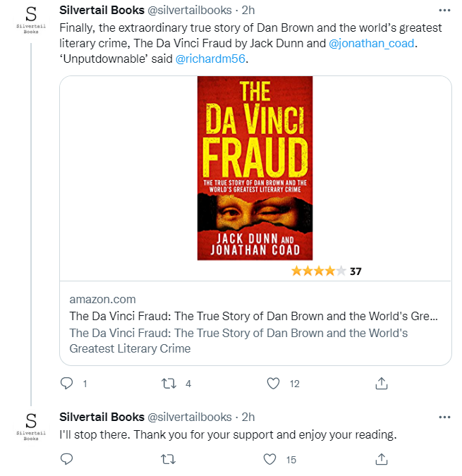Image resolution: width=462 pixels, height=476 pixels.
Task: Like the Da Vinci Fraud tweet
Action: [x=274, y=384]
